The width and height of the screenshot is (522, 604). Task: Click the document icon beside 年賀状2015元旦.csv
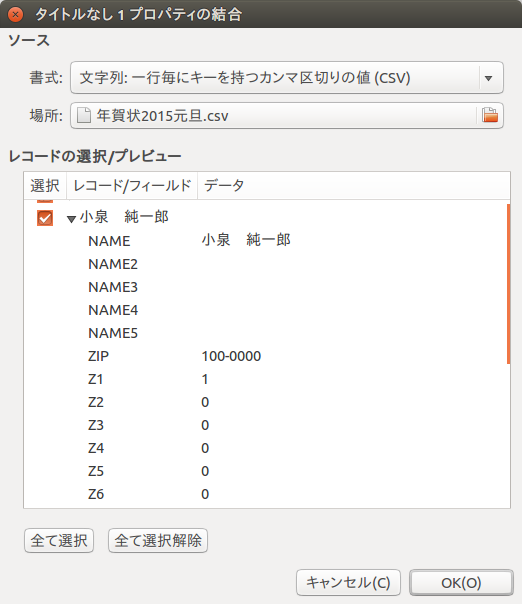83,115
